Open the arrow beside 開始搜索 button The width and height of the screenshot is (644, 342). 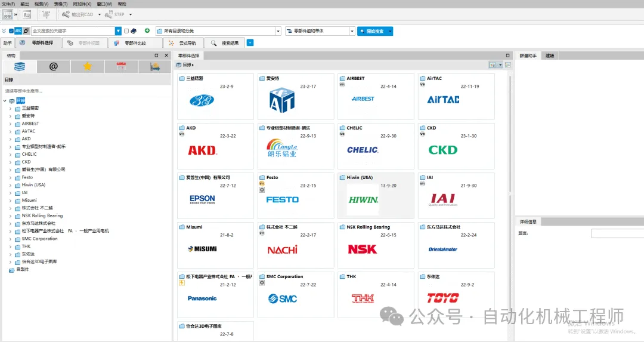[390, 31]
